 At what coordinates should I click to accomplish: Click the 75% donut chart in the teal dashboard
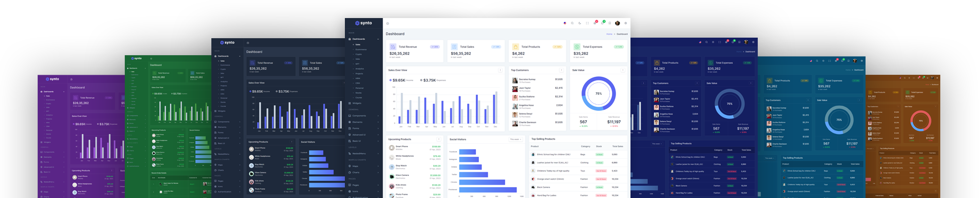pos(839,120)
